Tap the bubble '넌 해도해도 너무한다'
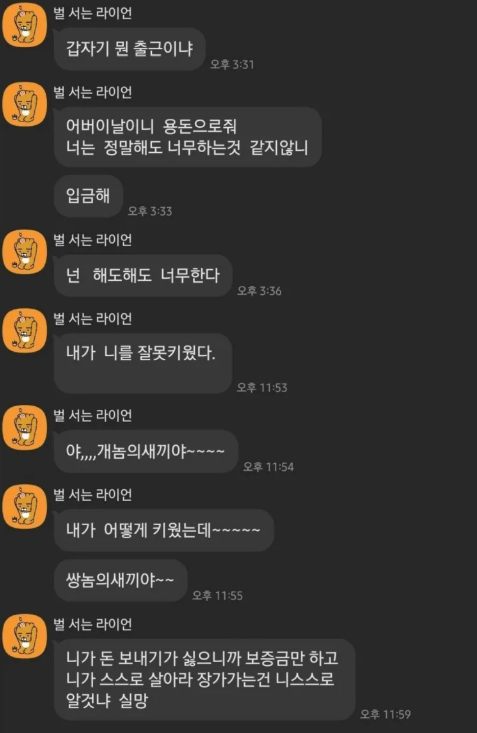 coord(143,275)
